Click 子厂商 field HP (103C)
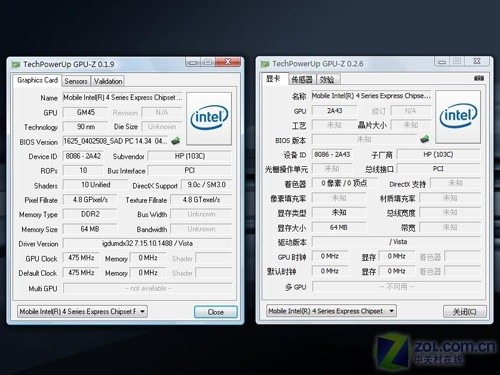The height and width of the screenshot is (375, 500). 438,154
